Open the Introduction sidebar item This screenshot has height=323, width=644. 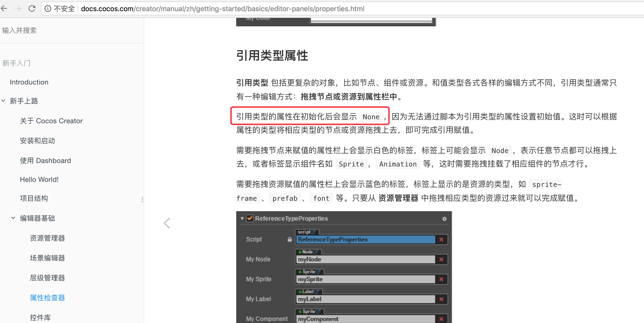pos(29,82)
